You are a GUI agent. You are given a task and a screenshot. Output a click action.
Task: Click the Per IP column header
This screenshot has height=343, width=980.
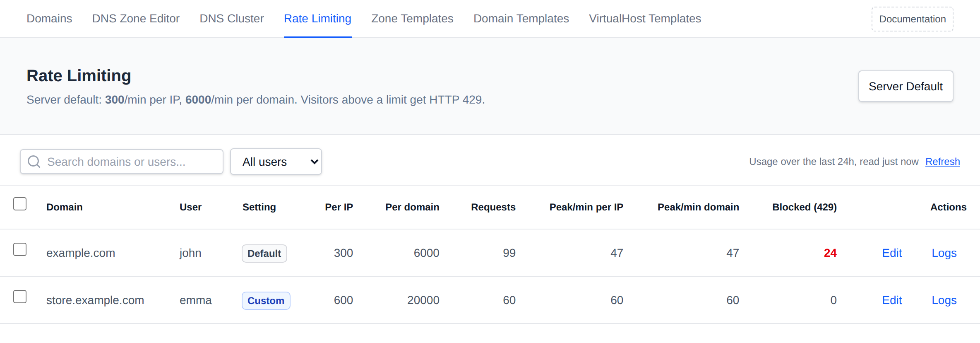pos(339,207)
